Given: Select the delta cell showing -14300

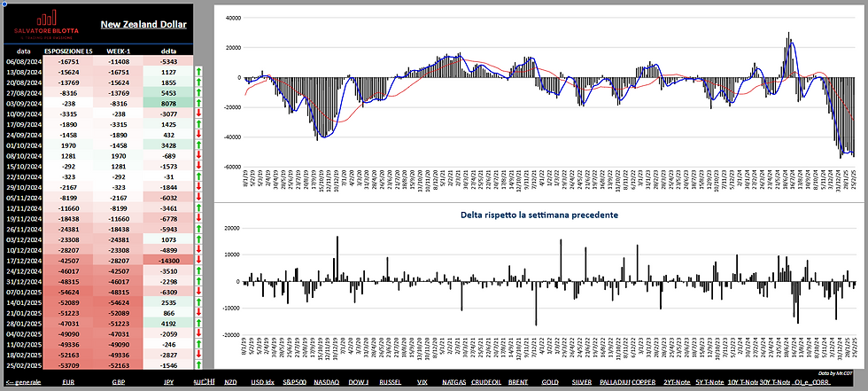Looking at the screenshot, I should coord(168,261).
